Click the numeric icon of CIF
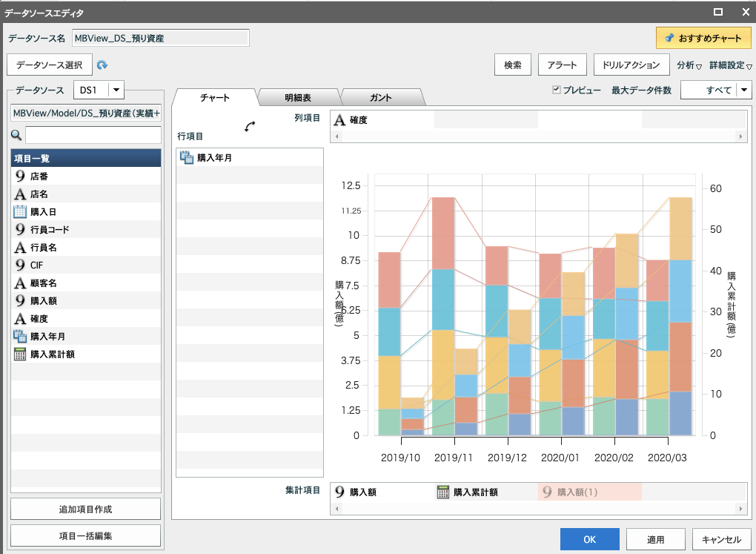 20,265
